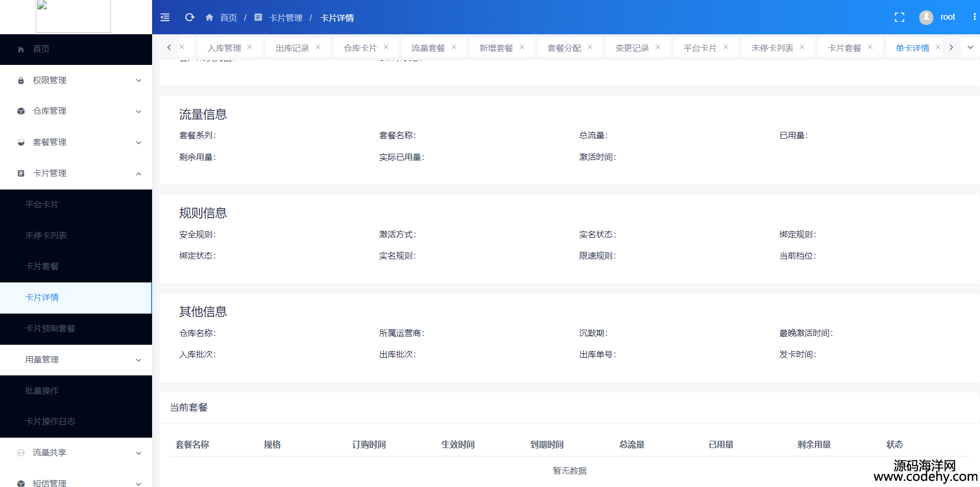Screen dimensions: 980x487
Task: Click the 暂无数据 empty table message
Action: click(569, 470)
